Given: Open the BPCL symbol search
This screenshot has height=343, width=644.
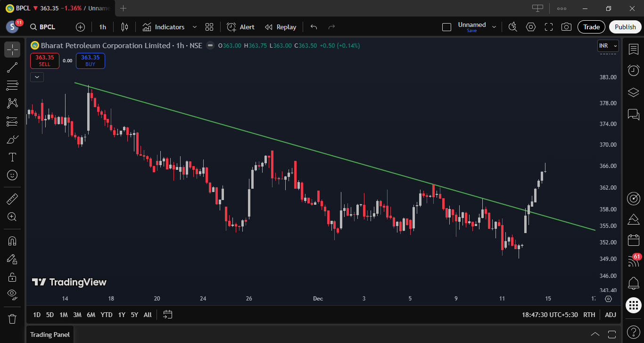Looking at the screenshot, I should (43, 27).
